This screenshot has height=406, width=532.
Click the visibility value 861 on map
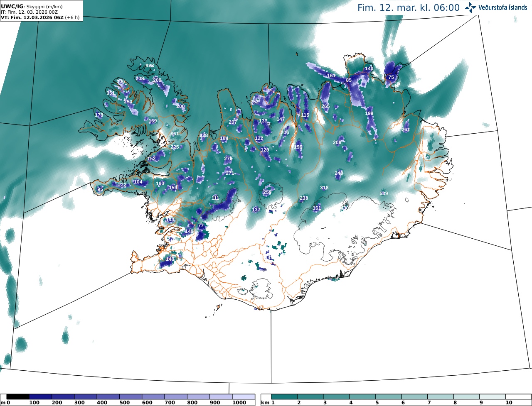pyautogui.click(x=175, y=134)
